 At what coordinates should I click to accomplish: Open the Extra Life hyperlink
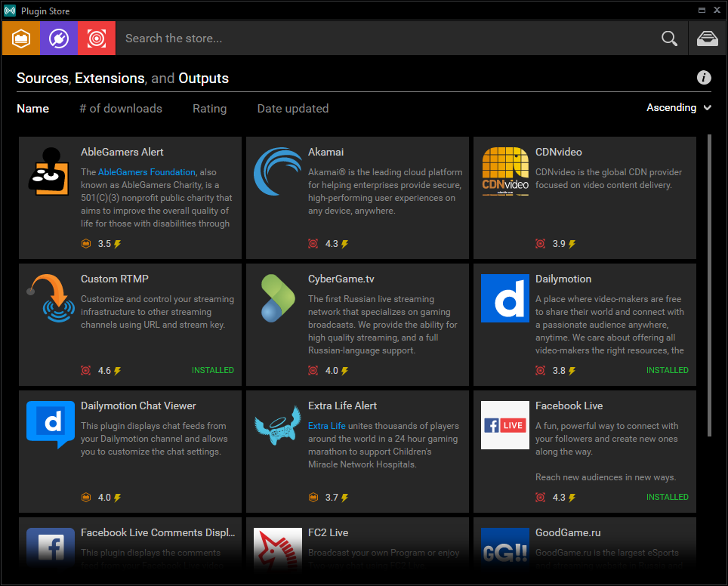[x=327, y=426]
